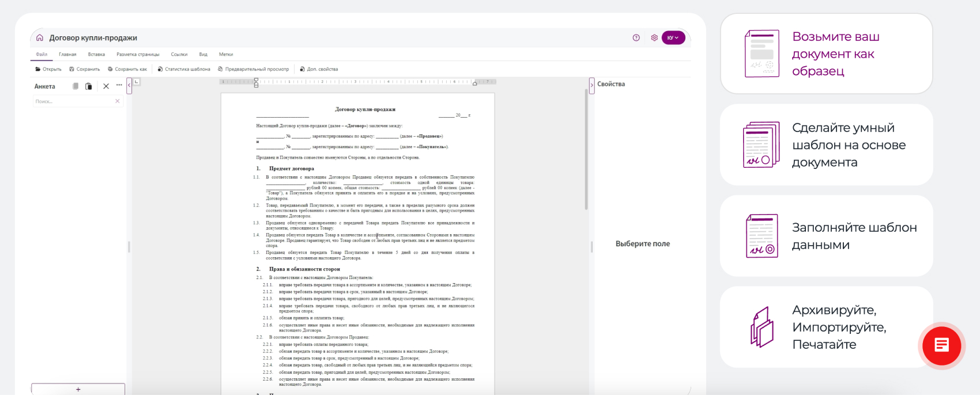Open the three-dots menu in Анкета panel
The height and width of the screenshot is (395, 980).
119,85
